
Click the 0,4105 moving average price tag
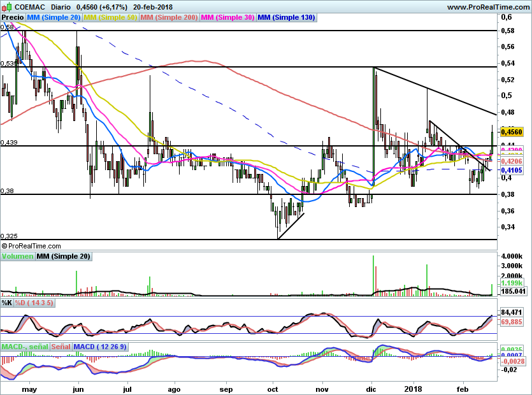(x=512, y=171)
